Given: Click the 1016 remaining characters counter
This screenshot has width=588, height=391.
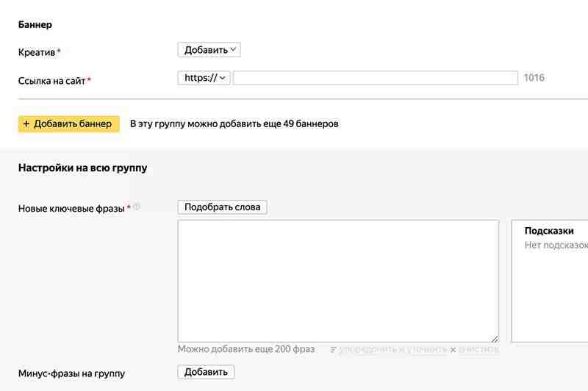Looking at the screenshot, I should 534,78.
